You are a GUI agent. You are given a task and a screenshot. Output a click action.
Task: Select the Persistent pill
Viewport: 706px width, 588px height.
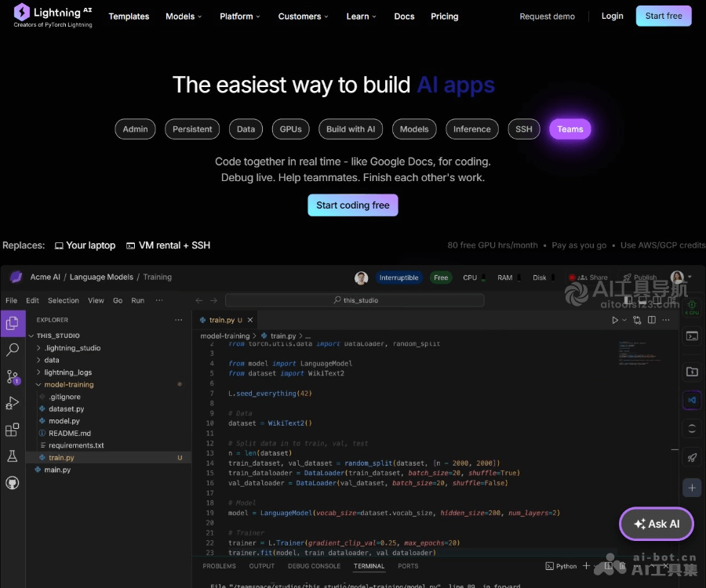192,129
